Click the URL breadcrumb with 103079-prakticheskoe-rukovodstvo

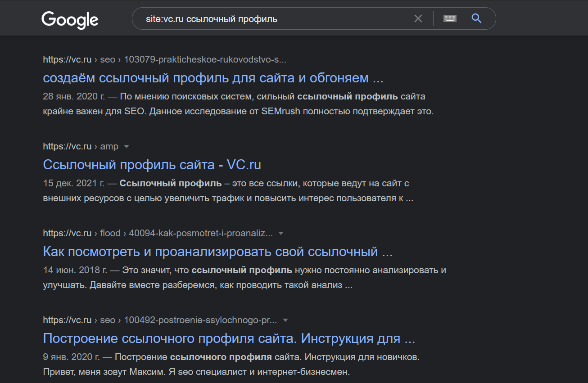[165, 59]
